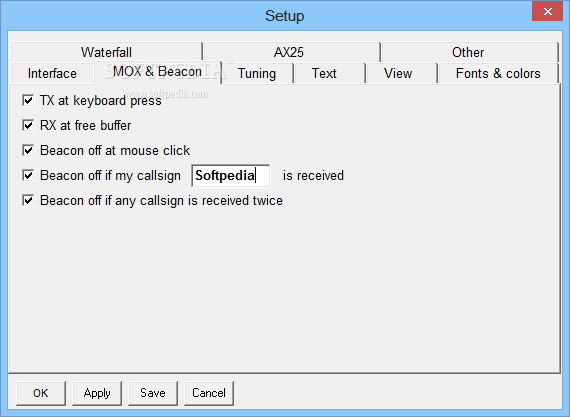
Task: Disable Beacon off at mouse click
Action: 28,150
